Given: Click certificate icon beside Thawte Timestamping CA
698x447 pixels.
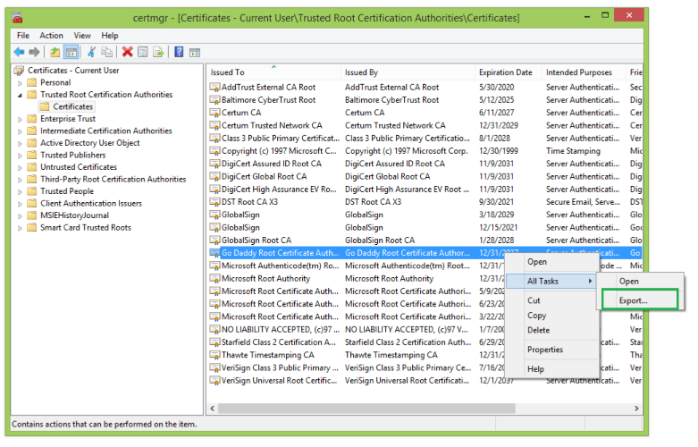Looking at the screenshot, I should [215, 355].
